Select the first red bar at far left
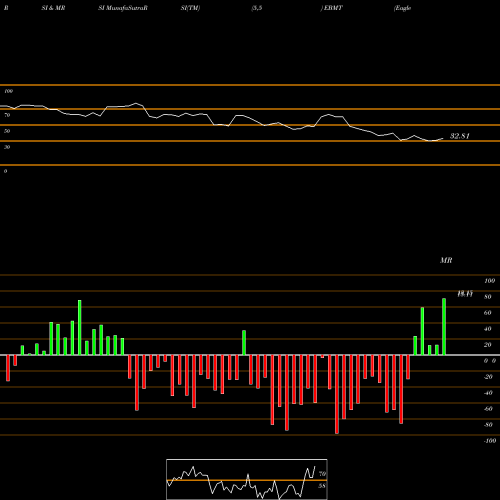Viewport: 500px width, 500px height. click(x=8, y=368)
